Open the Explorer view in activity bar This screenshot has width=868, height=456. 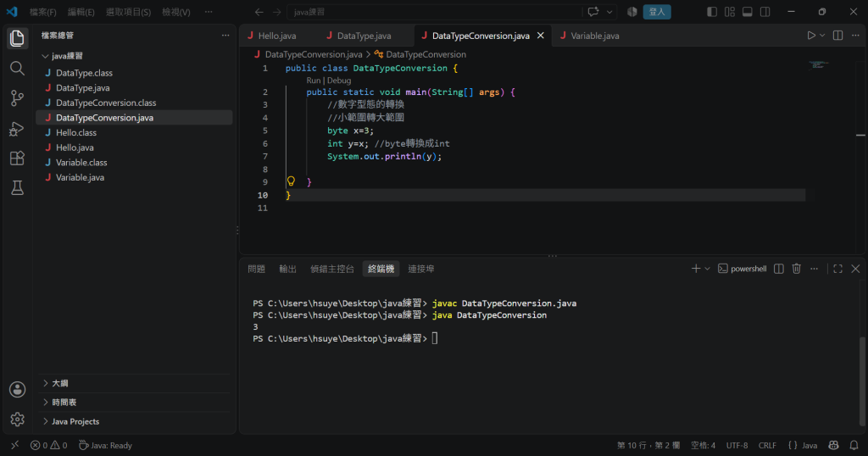point(17,38)
